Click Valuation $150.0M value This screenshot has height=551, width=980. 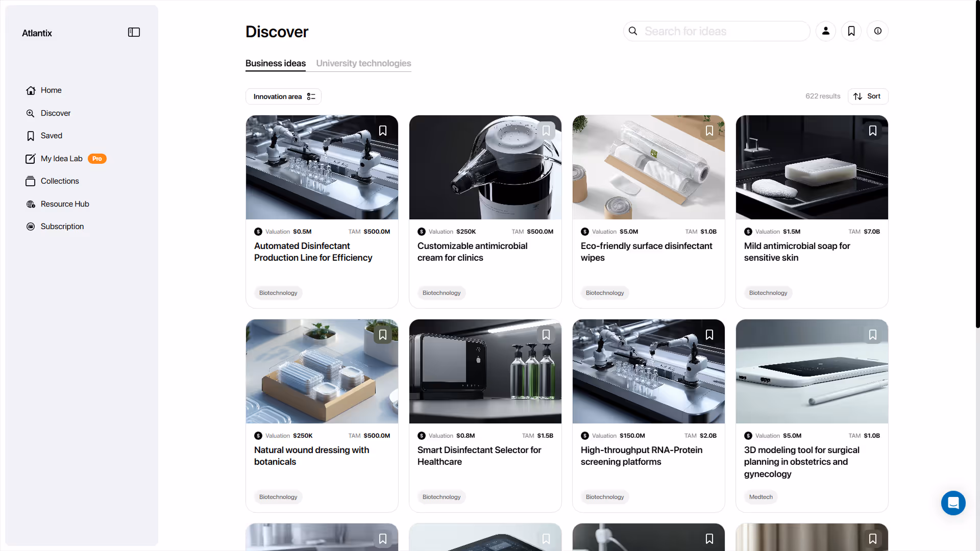coord(632,436)
